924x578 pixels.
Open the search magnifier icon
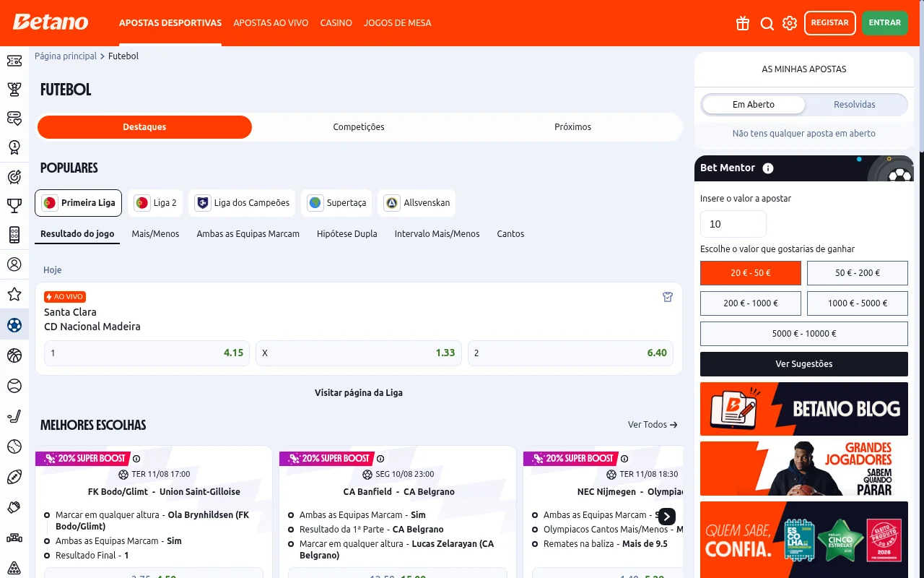(x=767, y=23)
